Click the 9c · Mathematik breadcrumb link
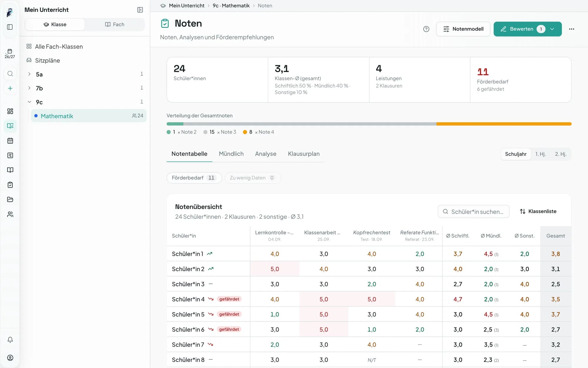The height and width of the screenshot is (368, 588). click(x=231, y=6)
